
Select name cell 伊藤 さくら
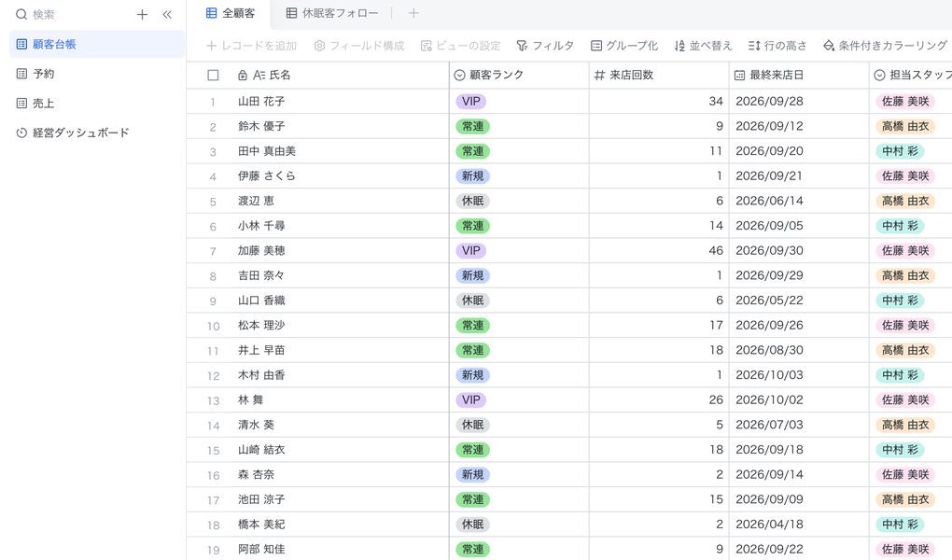(340, 176)
